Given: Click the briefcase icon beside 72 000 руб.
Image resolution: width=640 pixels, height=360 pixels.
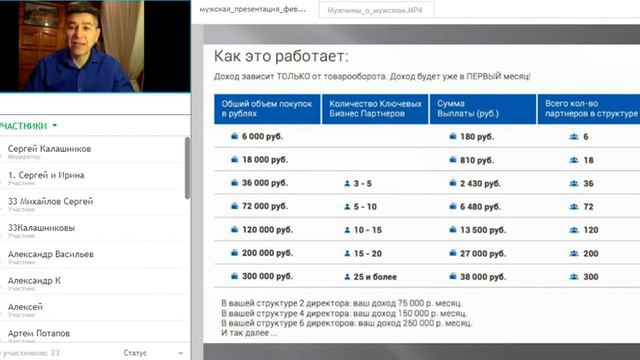Looking at the screenshot, I should [x=234, y=206].
